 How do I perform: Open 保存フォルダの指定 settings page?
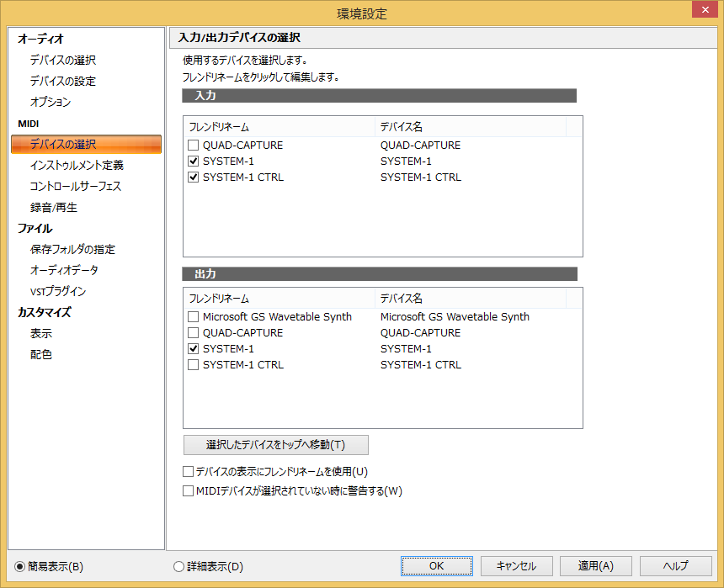(x=72, y=249)
